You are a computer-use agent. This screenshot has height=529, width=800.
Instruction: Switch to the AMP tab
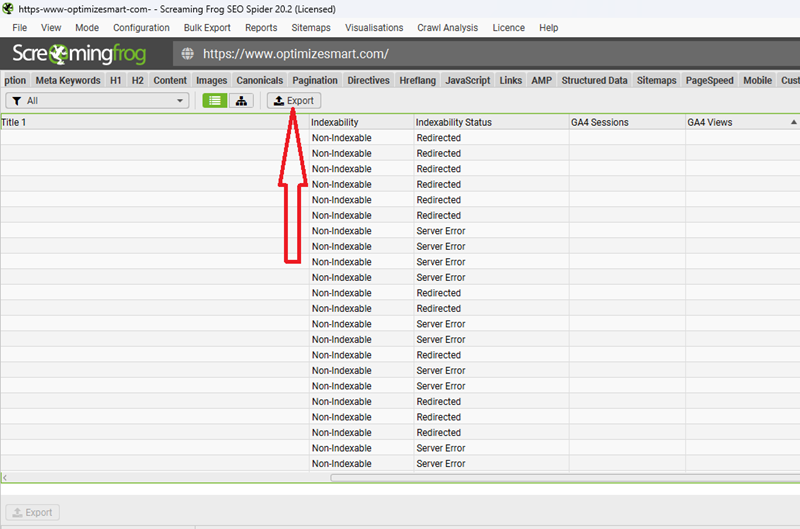541,80
